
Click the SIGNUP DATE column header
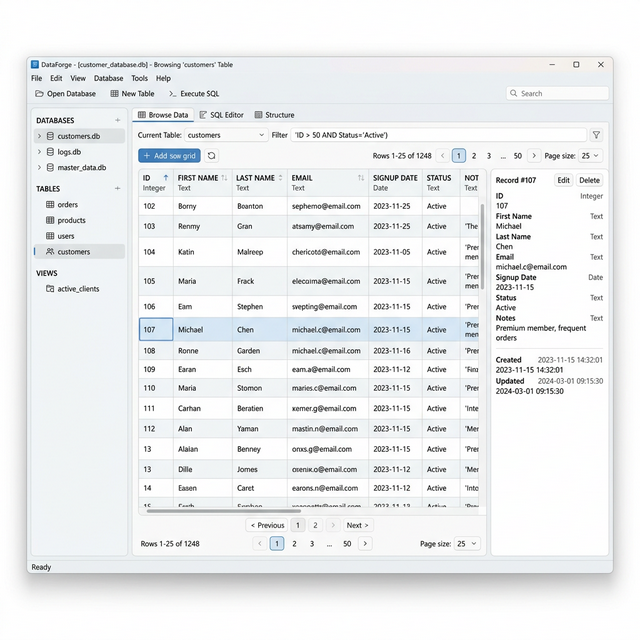395,182
